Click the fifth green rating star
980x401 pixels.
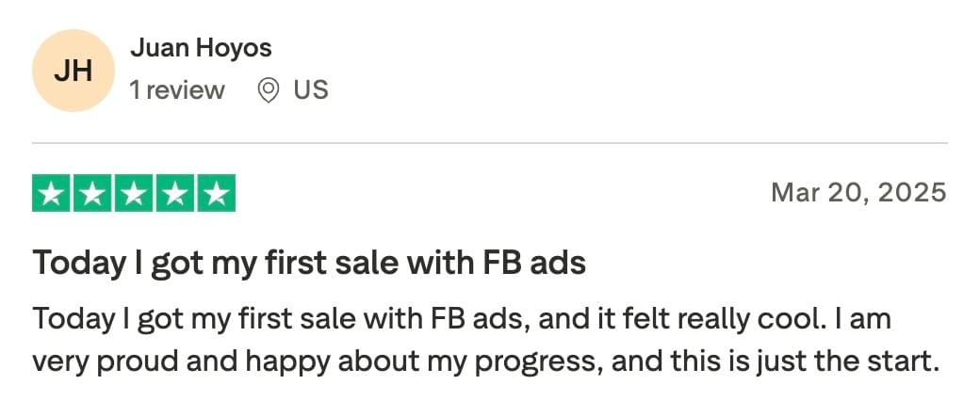216,193
